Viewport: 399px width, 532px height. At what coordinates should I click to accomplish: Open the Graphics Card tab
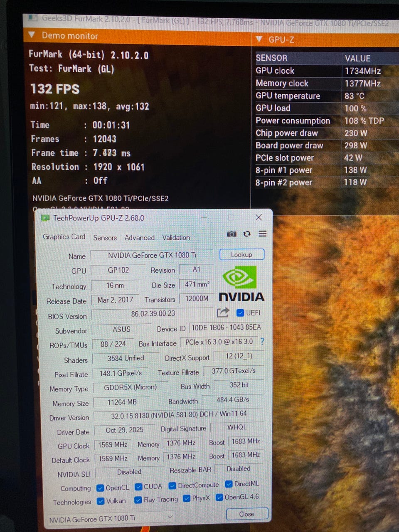click(x=64, y=236)
